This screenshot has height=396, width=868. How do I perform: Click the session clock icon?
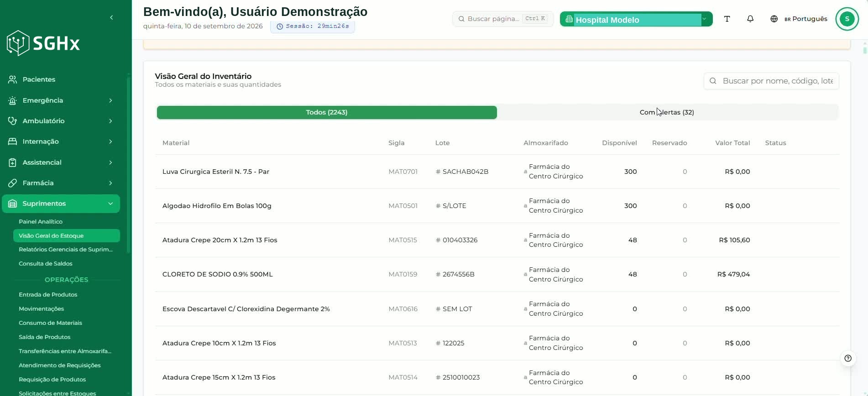point(280,26)
